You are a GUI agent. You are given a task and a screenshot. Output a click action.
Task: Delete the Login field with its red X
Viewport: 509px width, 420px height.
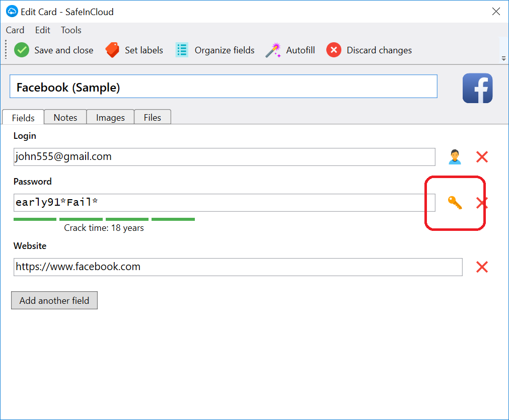(482, 157)
